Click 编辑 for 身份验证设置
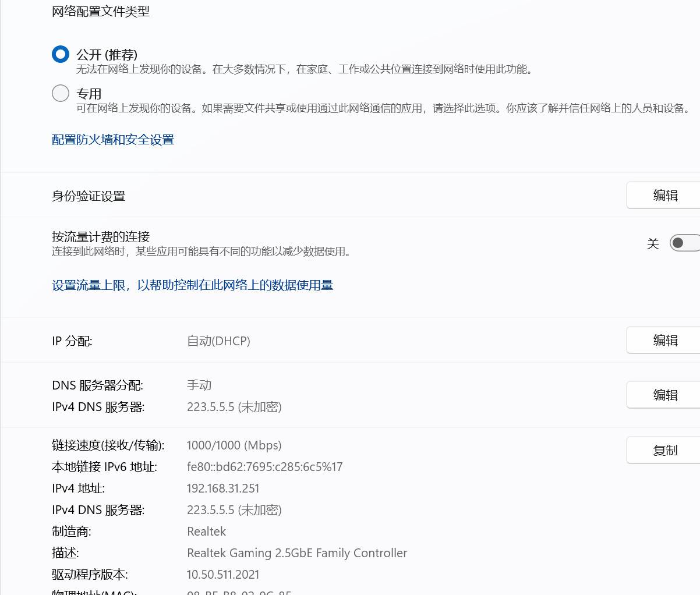 pyautogui.click(x=664, y=196)
